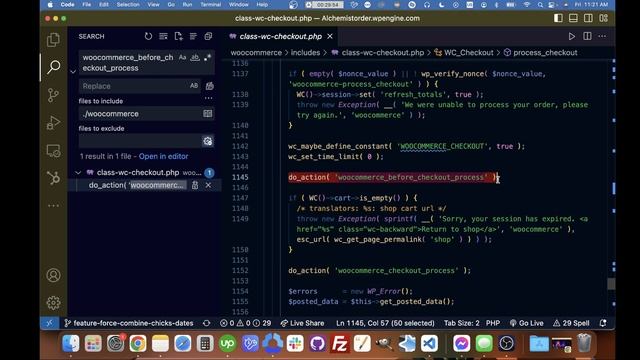Open the remote window indicator

coord(49,323)
